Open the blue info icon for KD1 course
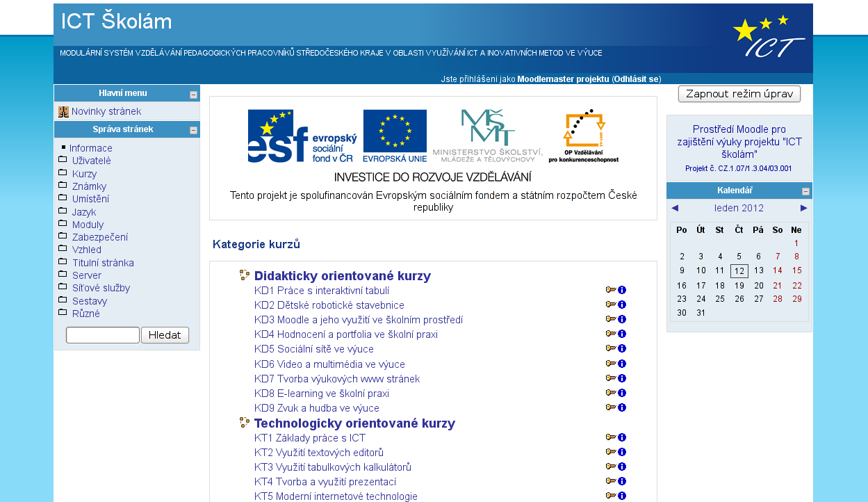This screenshot has width=868, height=502. tap(622, 290)
